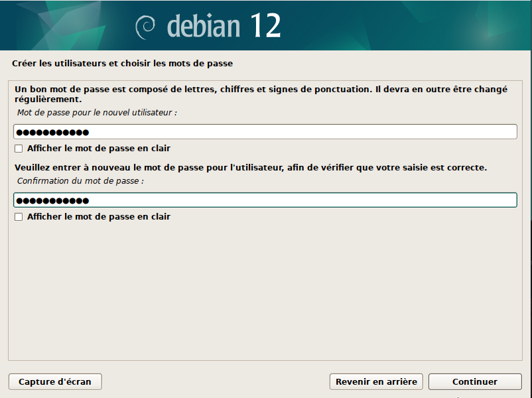Focus the password confirmation field
Image resolution: width=532 pixels, height=398 pixels.
[265, 200]
